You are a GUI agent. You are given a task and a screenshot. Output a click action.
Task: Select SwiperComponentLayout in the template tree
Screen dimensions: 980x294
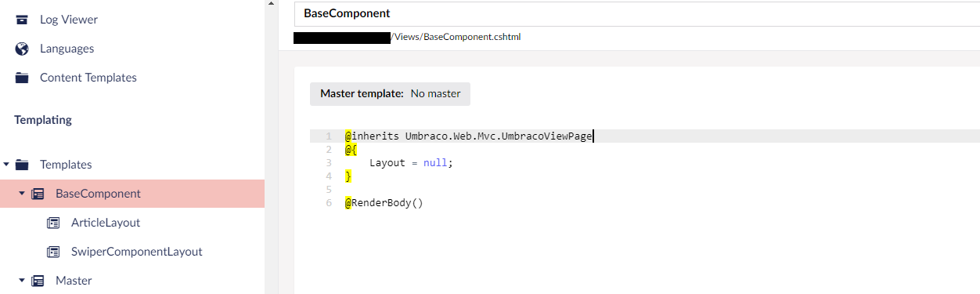click(137, 252)
